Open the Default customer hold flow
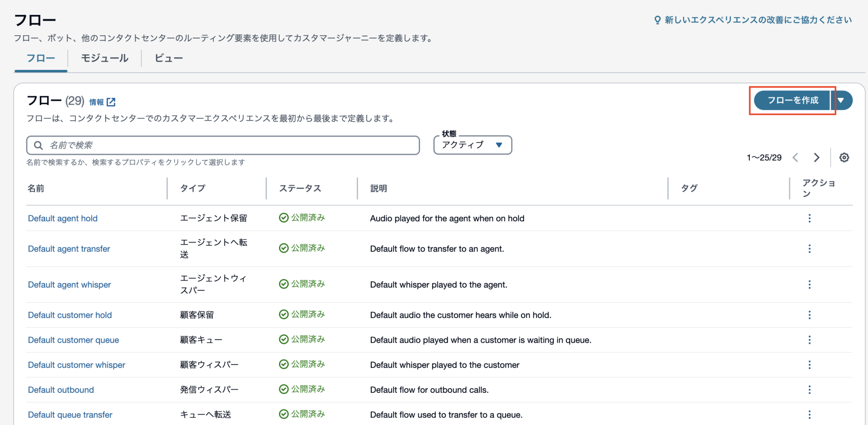Screen dimensions: 868x425 click(x=70, y=315)
